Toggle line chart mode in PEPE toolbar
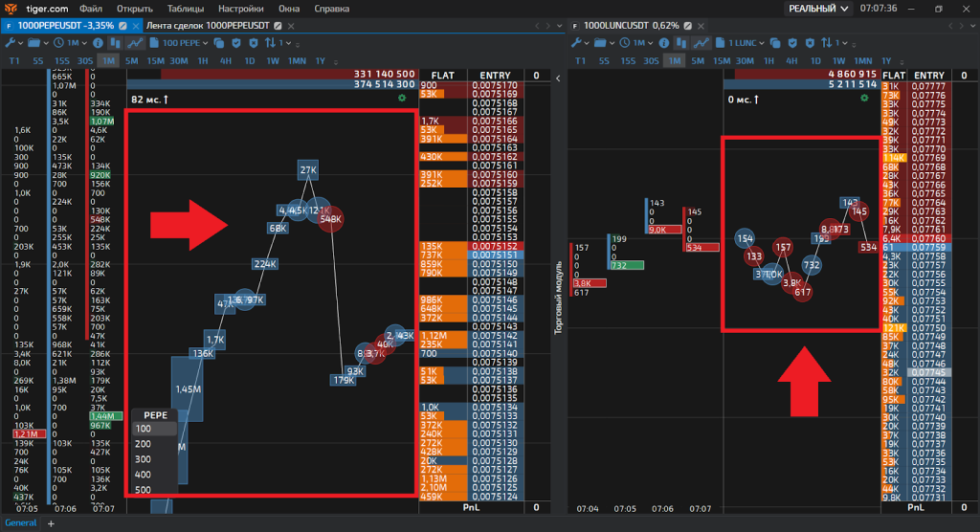 point(135,43)
